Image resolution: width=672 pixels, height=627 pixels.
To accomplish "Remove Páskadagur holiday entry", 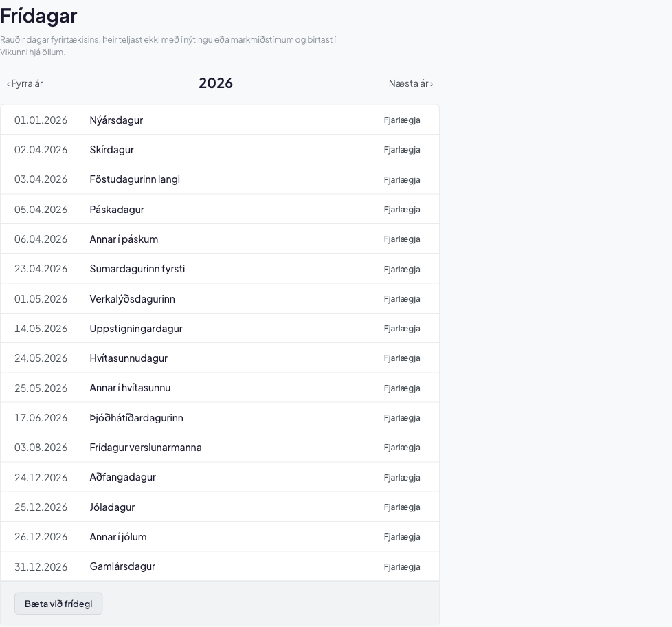I will click(x=401, y=209).
